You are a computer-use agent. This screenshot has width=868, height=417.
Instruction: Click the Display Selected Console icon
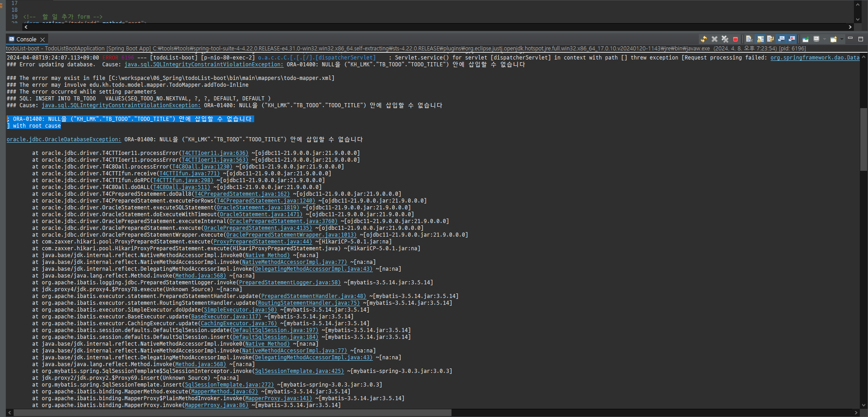click(x=816, y=39)
